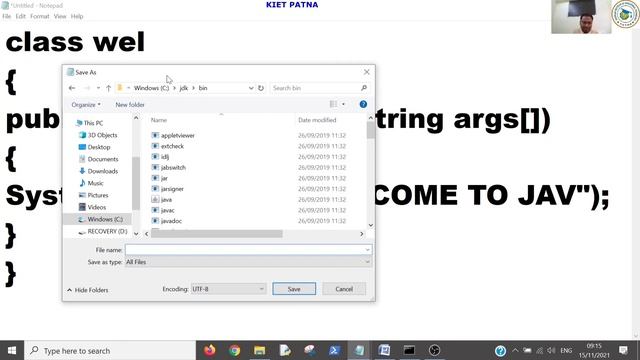Go up one folder level arrow
This screenshot has height=360, width=640.
click(109, 88)
